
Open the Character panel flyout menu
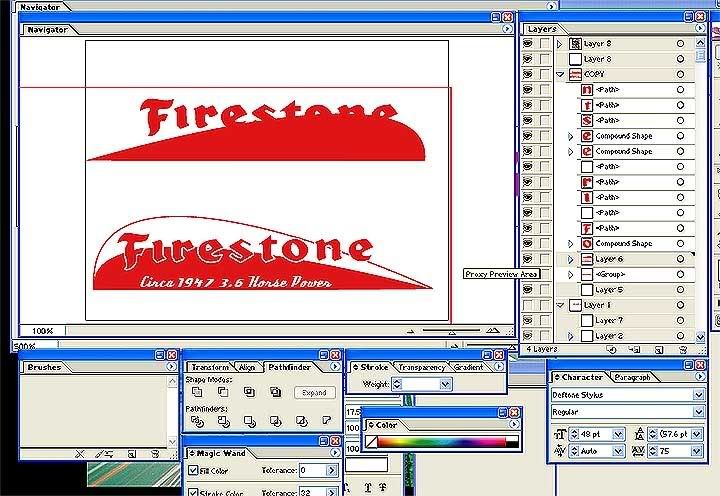[x=700, y=377]
